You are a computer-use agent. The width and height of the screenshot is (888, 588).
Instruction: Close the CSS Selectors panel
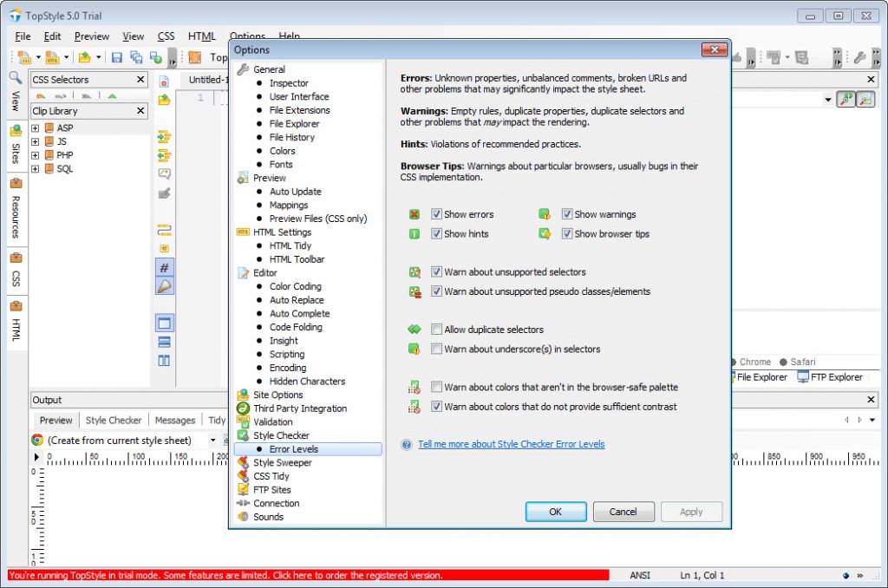140,79
